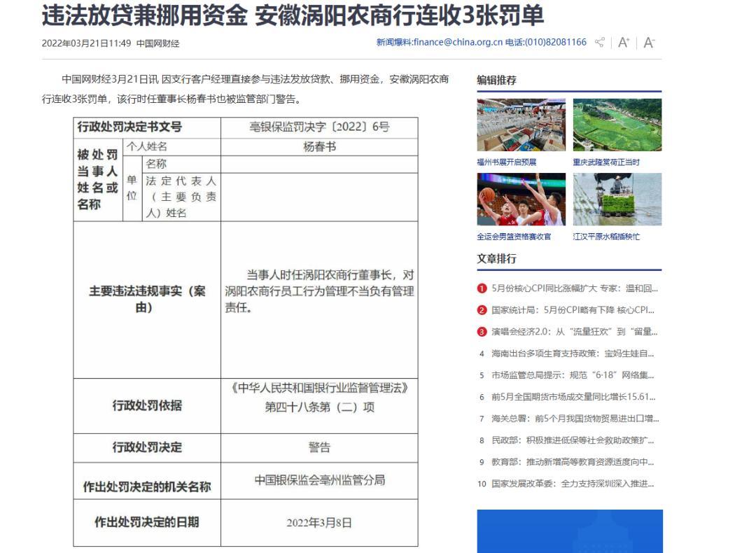Decrease font size with A- icon

point(649,43)
